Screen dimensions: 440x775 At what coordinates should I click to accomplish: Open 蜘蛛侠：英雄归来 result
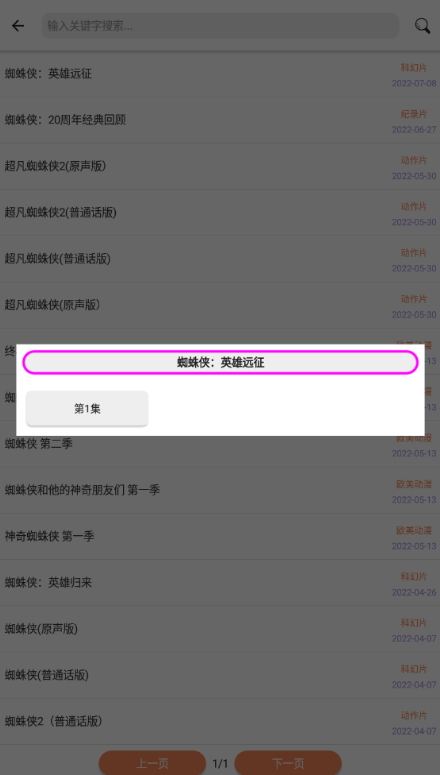[x=220, y=583]
